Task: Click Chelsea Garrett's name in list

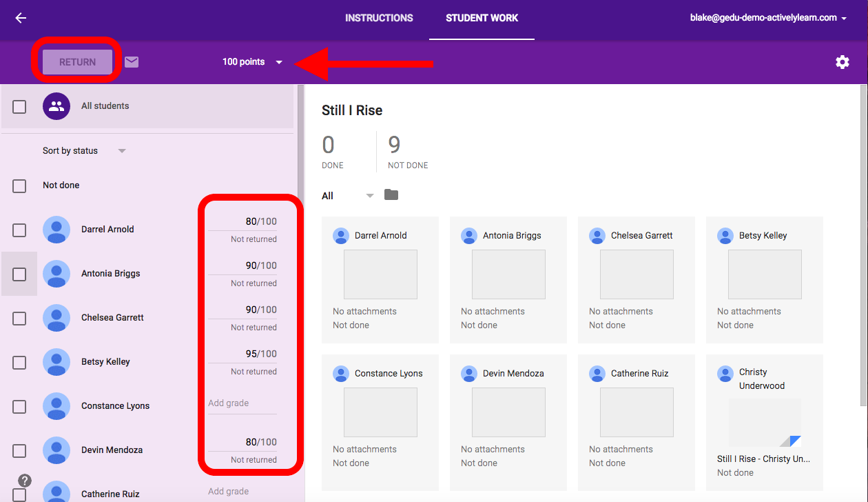Action: pyautogui.click(x=112, y=318)
